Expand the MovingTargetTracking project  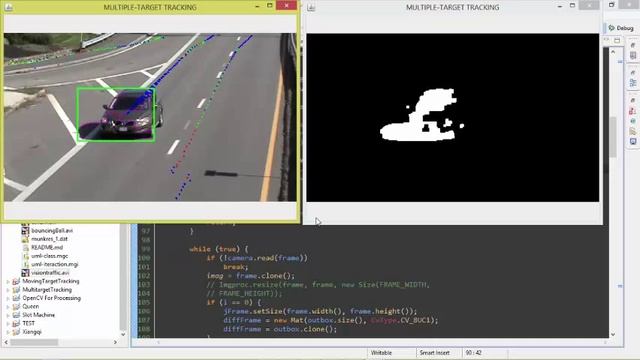8,281
